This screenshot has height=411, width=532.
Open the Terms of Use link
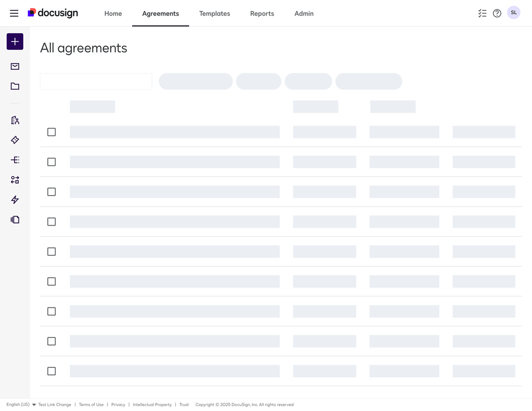91,404
